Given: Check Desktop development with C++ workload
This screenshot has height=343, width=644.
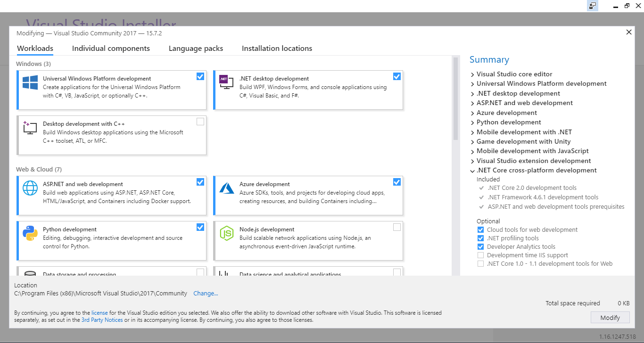Looking at the screenshot, I should coord(200,122).
